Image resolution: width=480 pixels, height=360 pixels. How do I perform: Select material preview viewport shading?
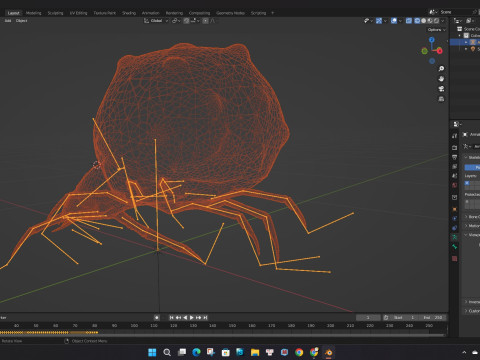pos(430,21)
